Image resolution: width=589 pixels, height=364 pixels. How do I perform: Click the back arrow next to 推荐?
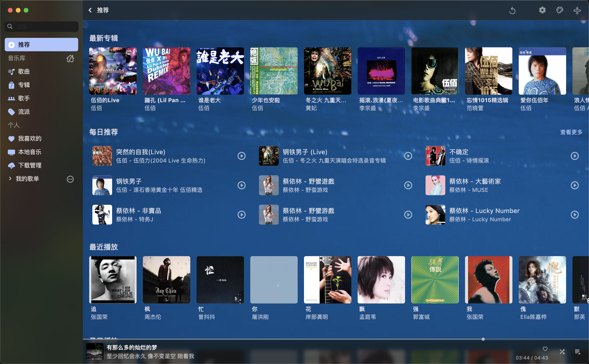click(x=90, y=10)
